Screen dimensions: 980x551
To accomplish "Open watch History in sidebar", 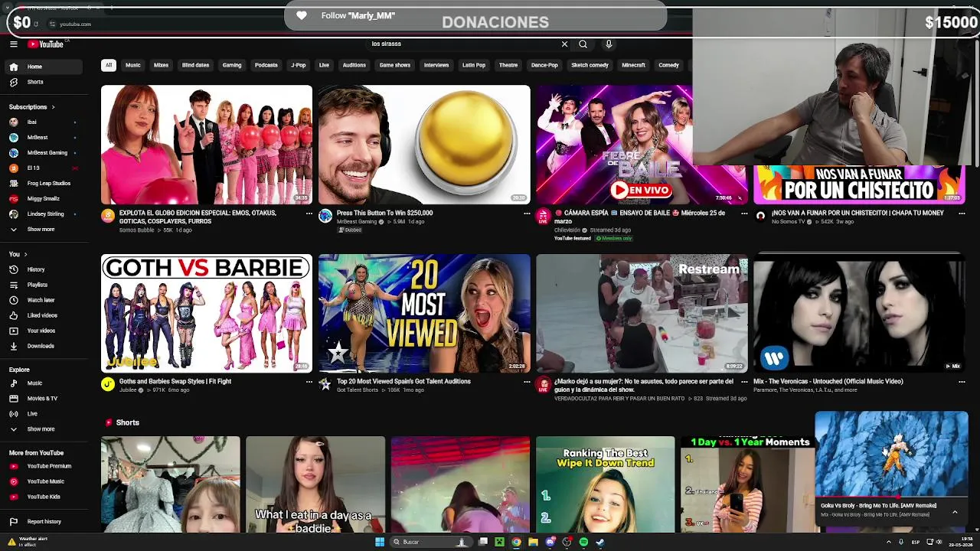I will pos(42,269).
